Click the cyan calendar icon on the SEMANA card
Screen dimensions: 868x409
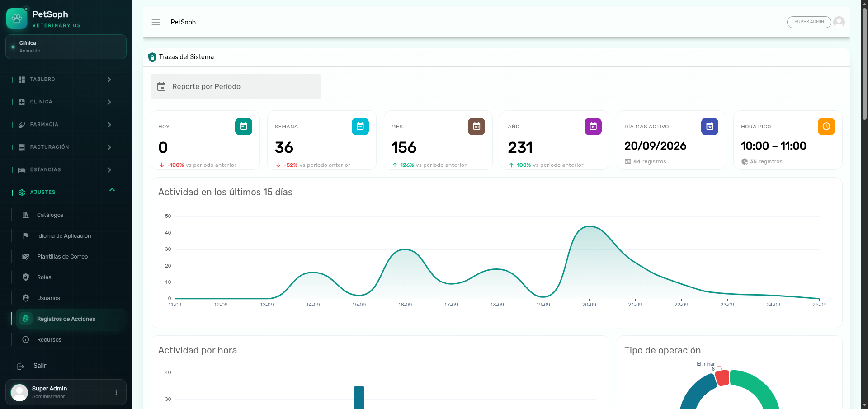360,127
